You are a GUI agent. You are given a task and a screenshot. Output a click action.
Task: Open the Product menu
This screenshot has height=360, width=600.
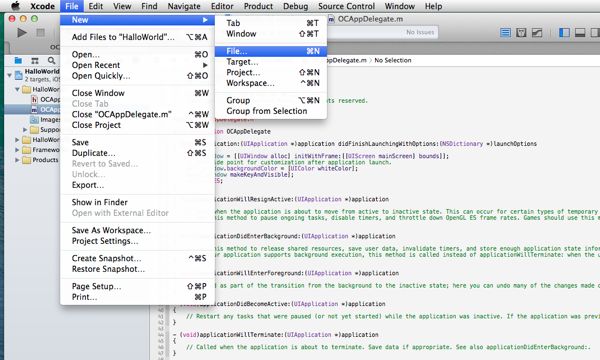pos(258,6)
